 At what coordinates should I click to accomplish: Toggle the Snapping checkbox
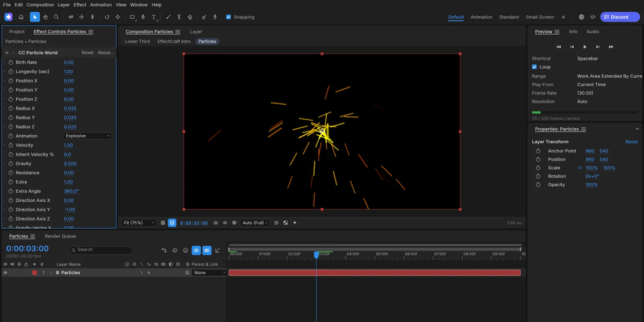click(229, 17)
